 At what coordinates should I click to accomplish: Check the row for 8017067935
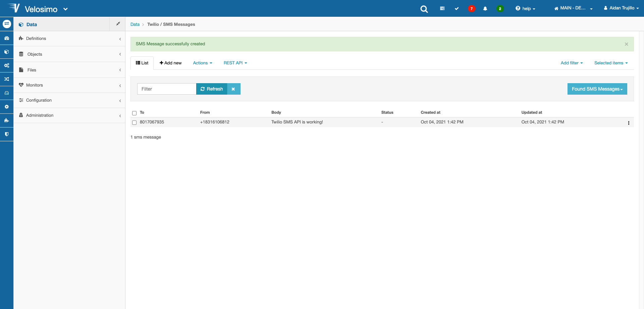(x=134, y=122)
